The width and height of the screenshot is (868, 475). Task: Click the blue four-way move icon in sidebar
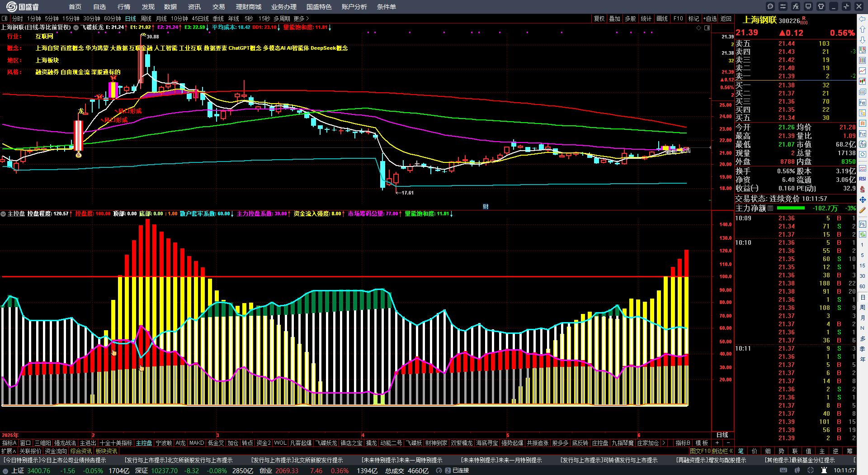tap(863, 199)
